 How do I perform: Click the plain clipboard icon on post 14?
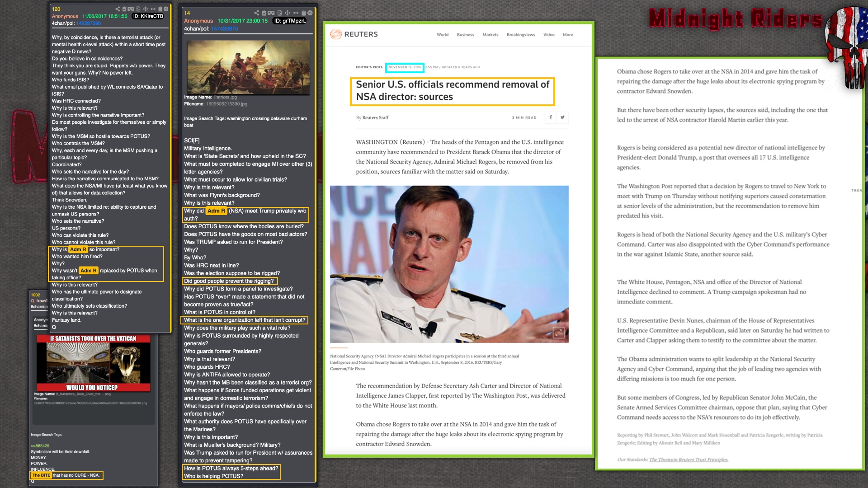(304, 13)
